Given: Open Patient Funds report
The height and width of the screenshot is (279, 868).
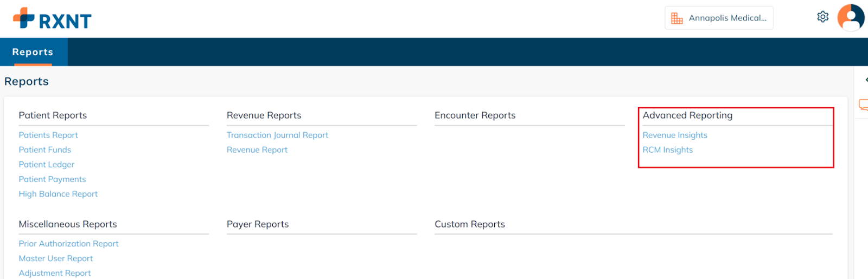Looking at the screenshot, I should [45, 150].
